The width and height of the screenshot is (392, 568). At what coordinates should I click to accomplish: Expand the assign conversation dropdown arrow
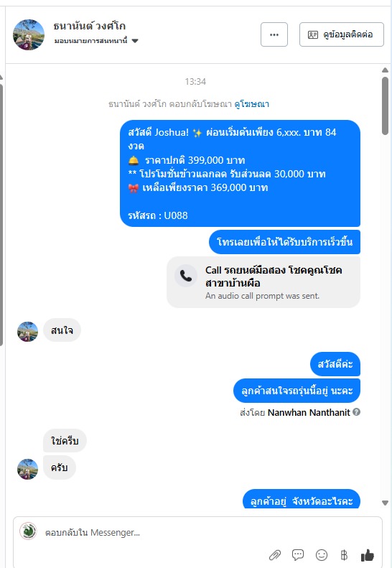135,41
